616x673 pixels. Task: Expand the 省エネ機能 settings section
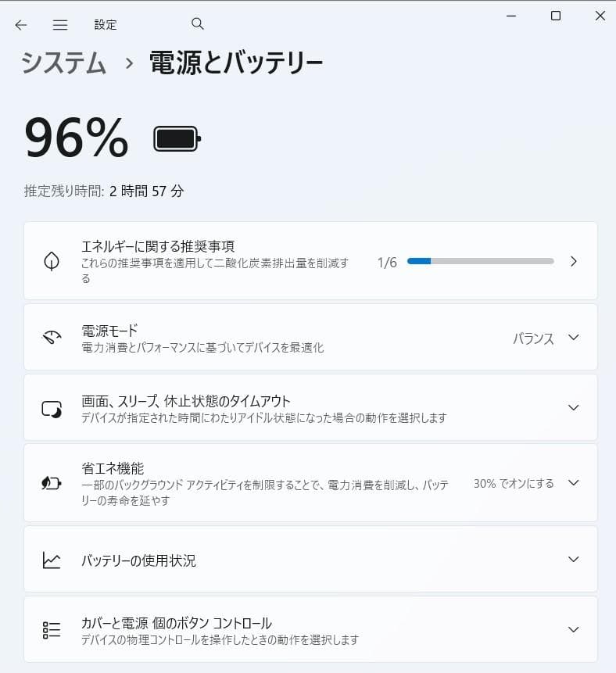573,483
